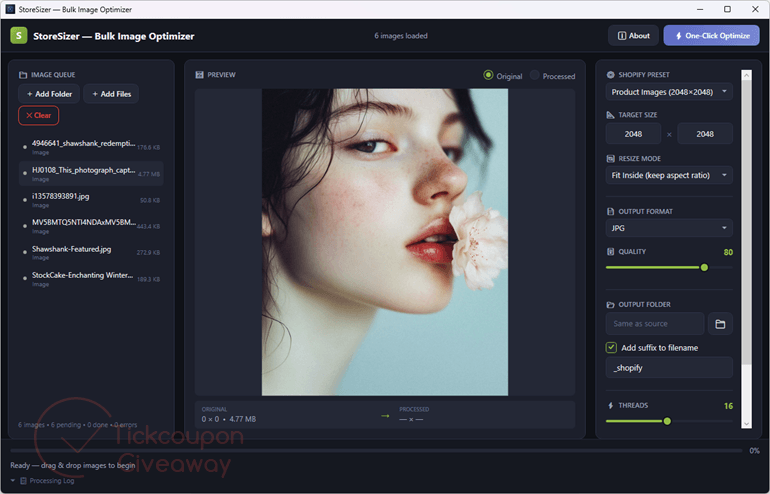Select 4946641_shawshank_redempti... in the queue
Screen dimensions: 770x494
tap(91, 147)
